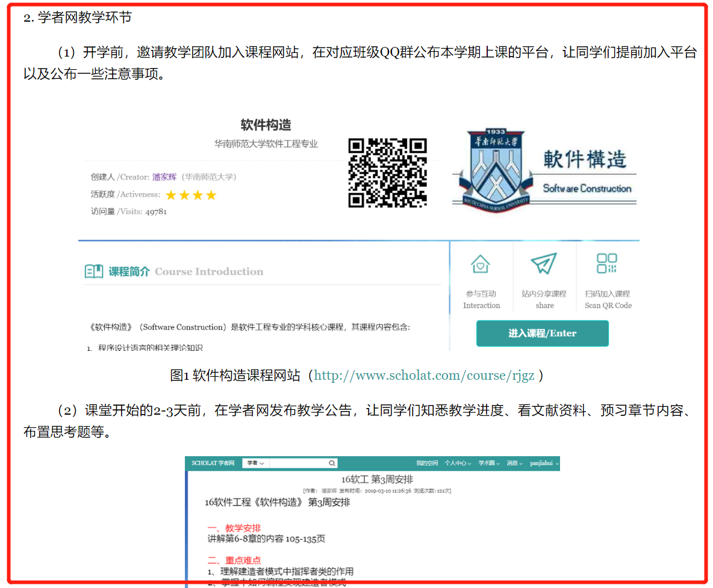Screen dimensions: 713x588
Task: Open the panjiahui account dropdown
Action: pyautogui.click(x=544, y=463)
